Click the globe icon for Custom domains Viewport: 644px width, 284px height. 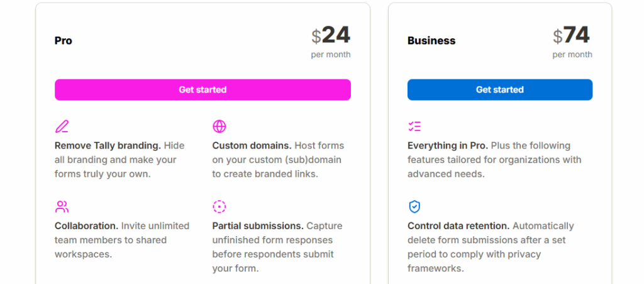[x=219, y=127]
